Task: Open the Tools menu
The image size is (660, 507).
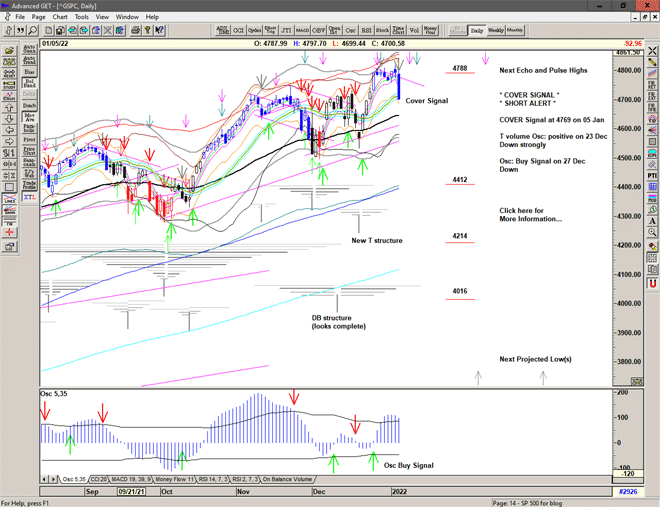Action: 82,17
